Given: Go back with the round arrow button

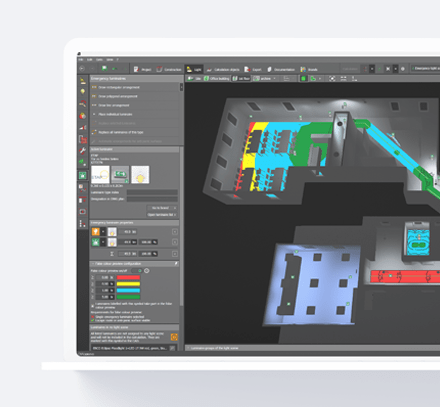Looking at the screenshot, I should [x=82, y=69].
